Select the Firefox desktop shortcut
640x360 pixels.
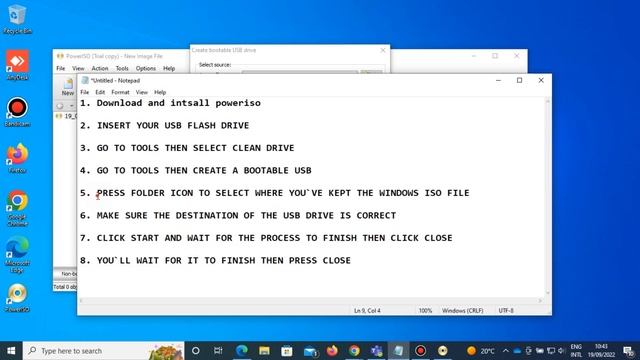[17, 158]
